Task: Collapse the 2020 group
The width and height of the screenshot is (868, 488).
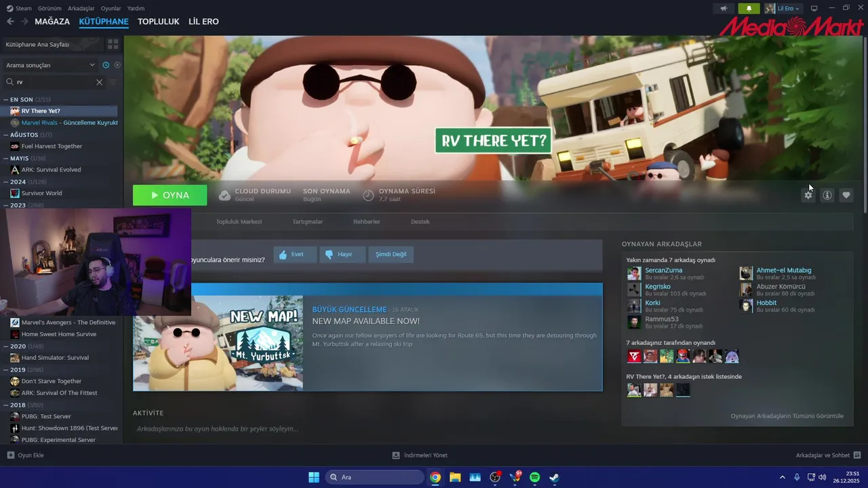Action: pos(24,346)
